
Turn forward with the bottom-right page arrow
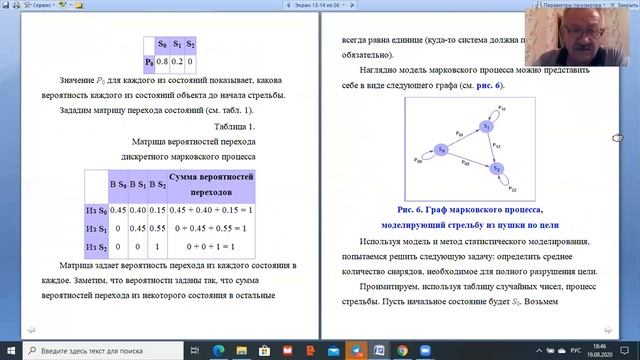click(608, 330)
